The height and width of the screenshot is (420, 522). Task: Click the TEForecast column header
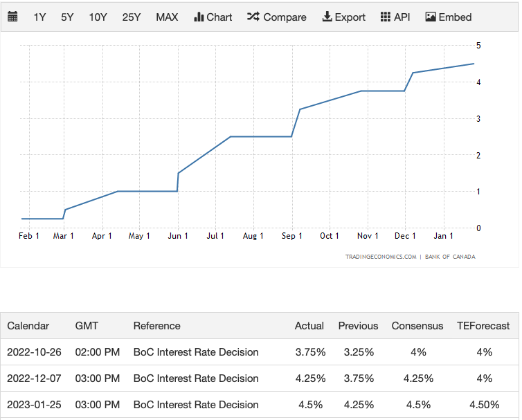(x=483, y=325)
